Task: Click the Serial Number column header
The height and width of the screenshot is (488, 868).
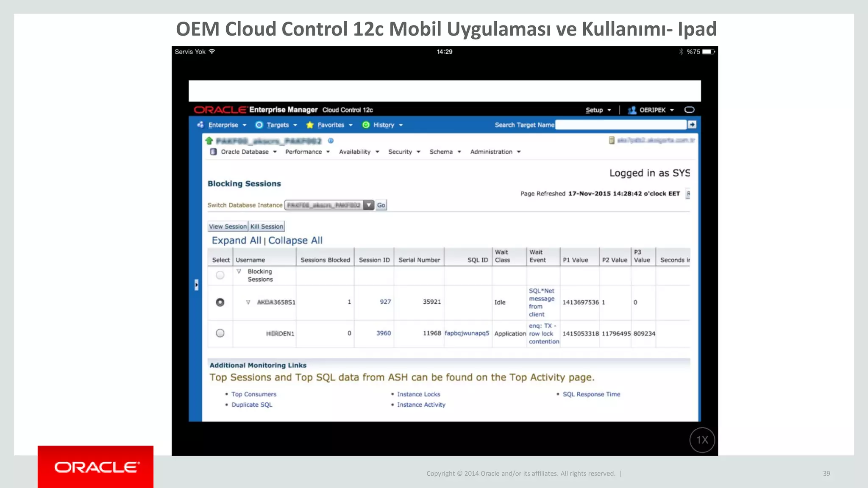Action: coord(419,260)
